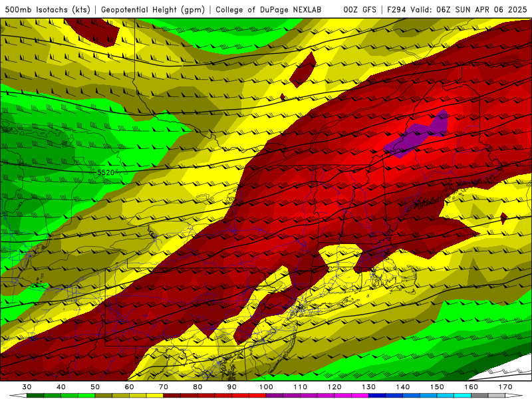Click the '170' color bar label
532x399 pixels.
(505, 387)
